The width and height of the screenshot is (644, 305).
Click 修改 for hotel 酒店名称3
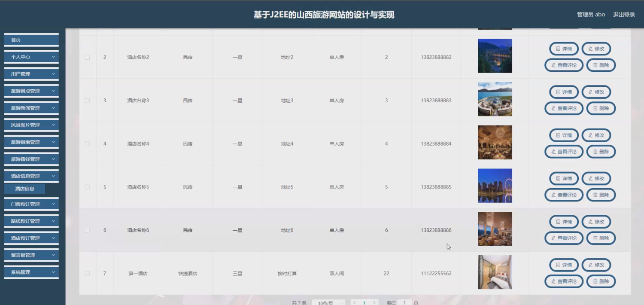point(596,92)
